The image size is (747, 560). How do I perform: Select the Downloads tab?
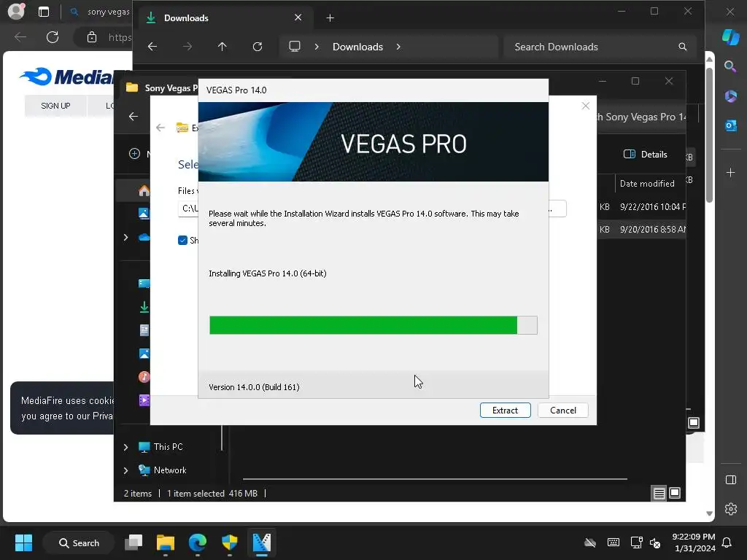tap(225, 18)
